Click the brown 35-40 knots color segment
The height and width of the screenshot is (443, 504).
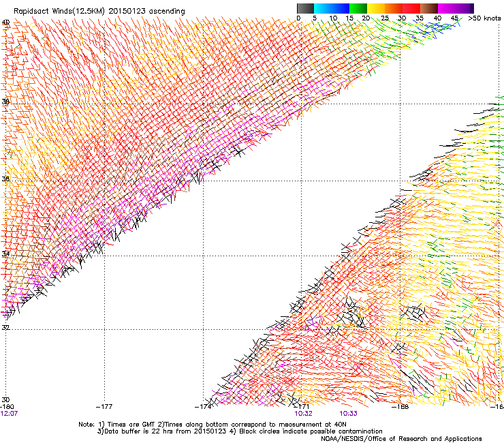[429, 8]
